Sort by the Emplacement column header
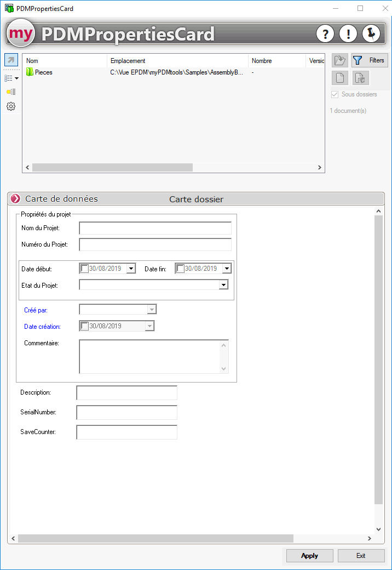392x570 pixels. 128,61
